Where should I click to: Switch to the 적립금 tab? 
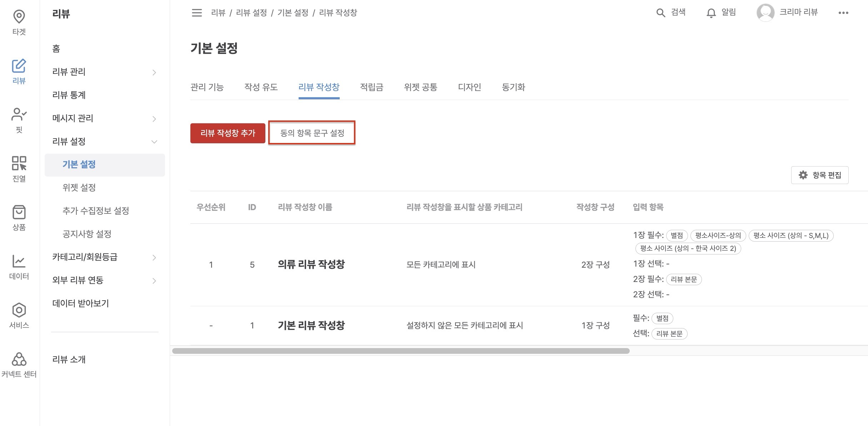pyautogui.click(x=372, y=87)
